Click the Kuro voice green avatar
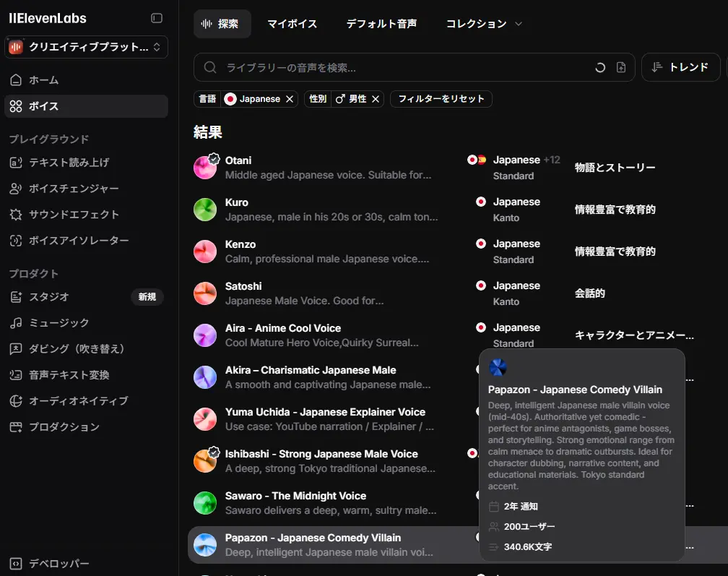This screenshot has height=576, width=728. (x=205, y=210)
